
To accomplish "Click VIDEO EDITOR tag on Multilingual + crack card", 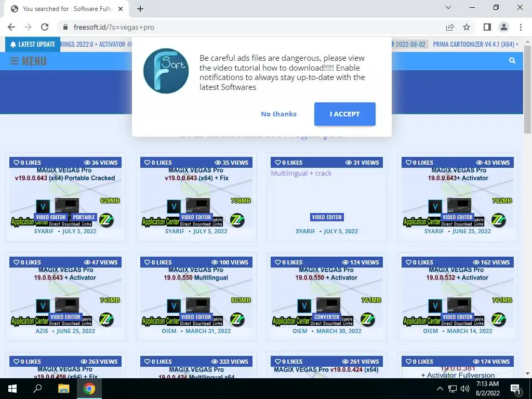I will point(327,217).
